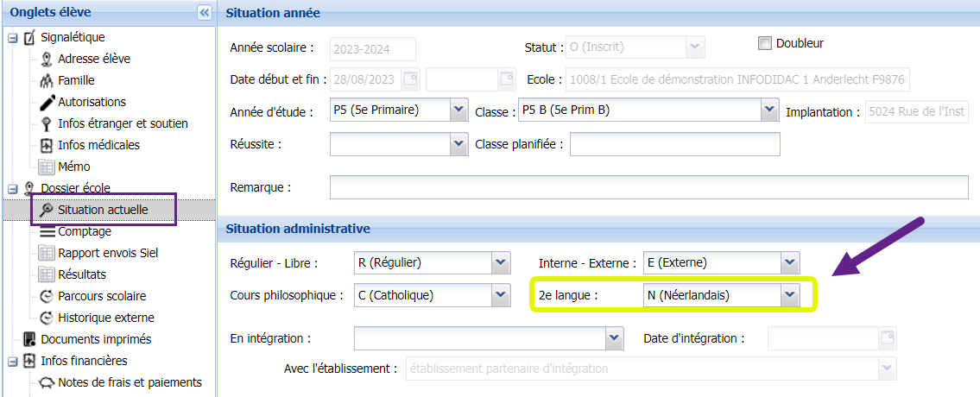Open Rapport envois Siel
The width and height of the screenshot is (980, 397).
(x=108, y=253)
